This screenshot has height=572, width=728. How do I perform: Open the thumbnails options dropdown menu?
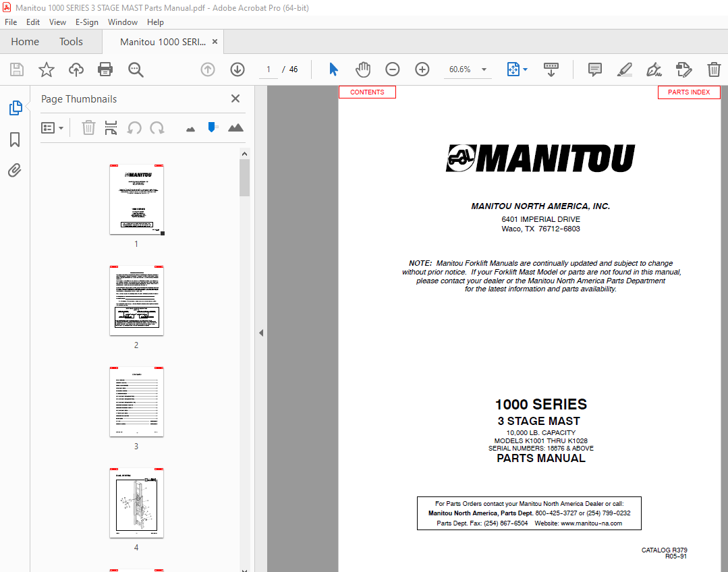pyautogui.click(x=52, y=127)
